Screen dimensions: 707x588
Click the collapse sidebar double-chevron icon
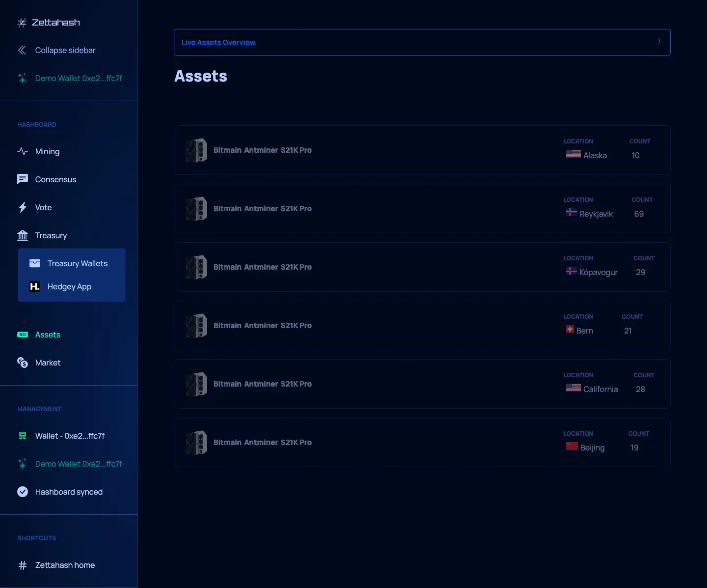click(22, 50)
